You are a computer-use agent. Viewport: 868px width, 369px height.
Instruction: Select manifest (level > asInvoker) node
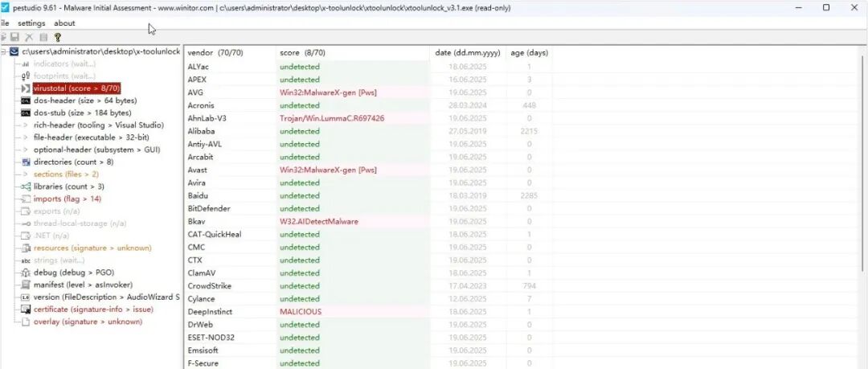(x=83, y=285)
